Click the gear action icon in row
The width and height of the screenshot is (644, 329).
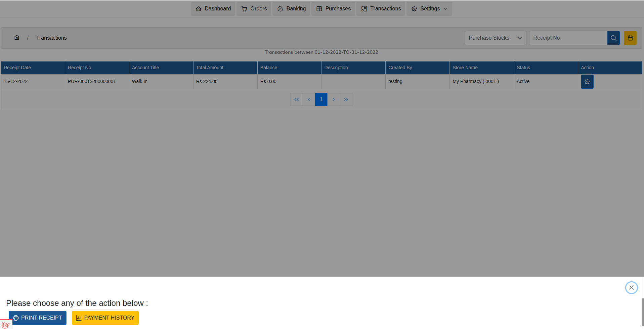(x=587, y=82)
